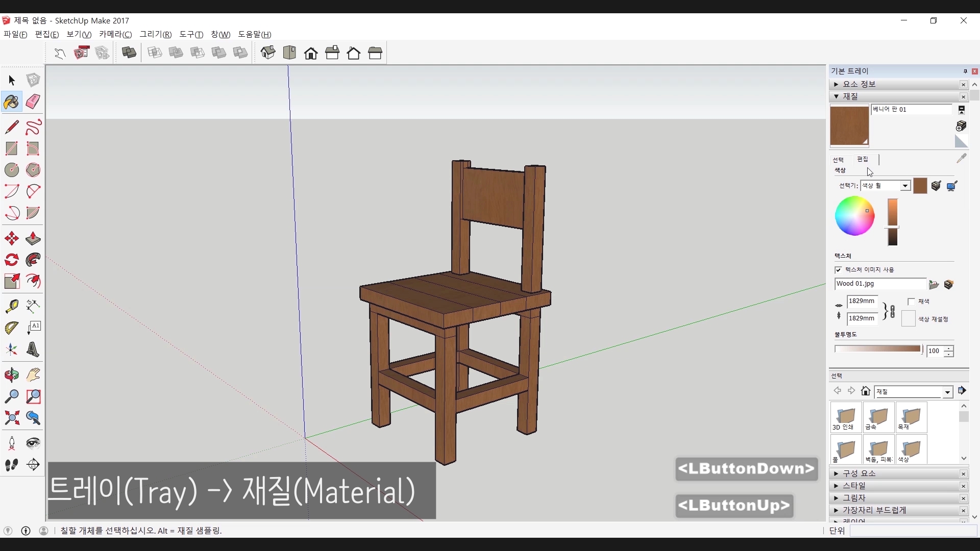Switch to the 선택 tab in materials
The image size is (980, 551).
[838, 160]
